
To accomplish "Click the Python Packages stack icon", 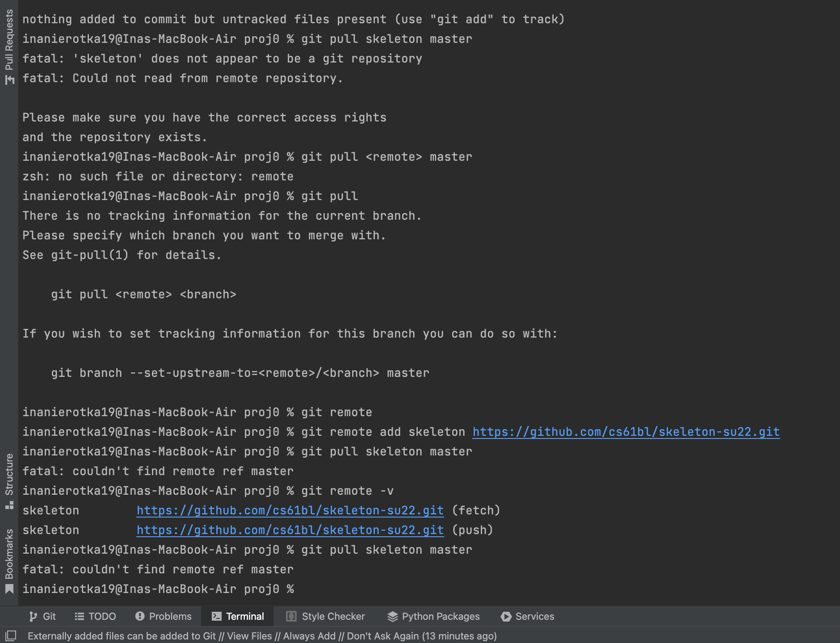I will pos(392,617).
